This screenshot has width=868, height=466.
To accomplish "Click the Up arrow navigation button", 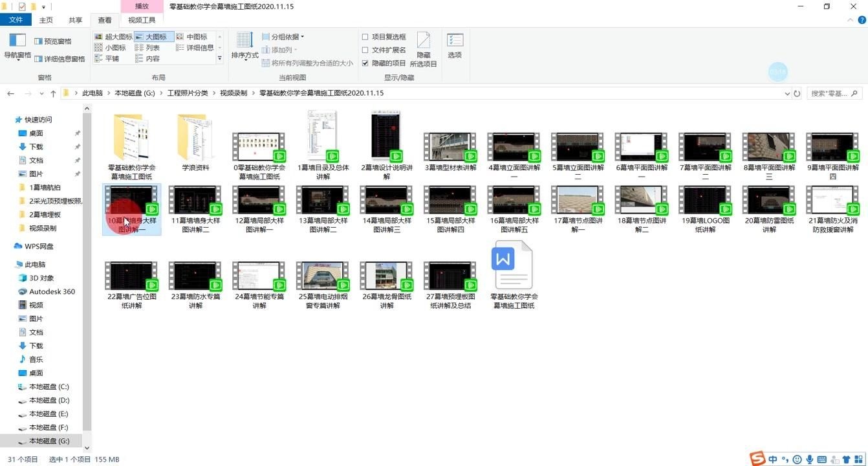I will tap(53, 93).
